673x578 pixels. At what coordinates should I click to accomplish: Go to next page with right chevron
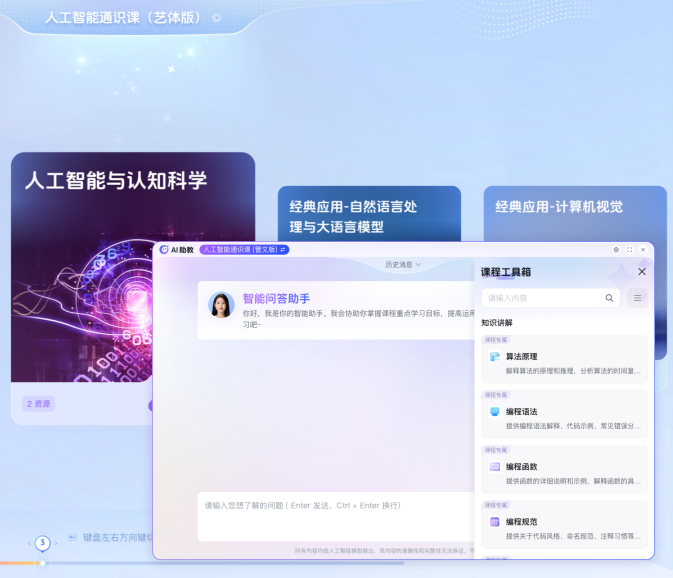[x=56, y=543]
